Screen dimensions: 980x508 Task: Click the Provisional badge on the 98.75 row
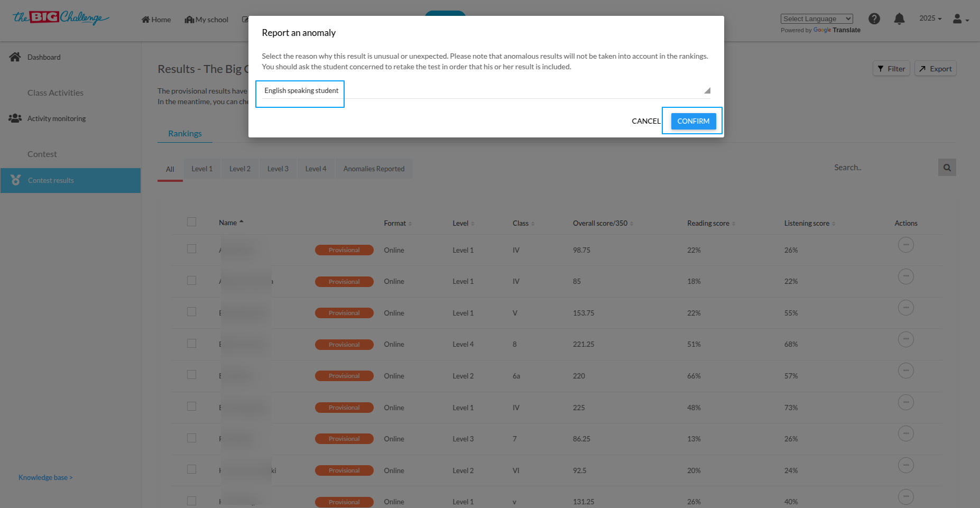[344, 250]
